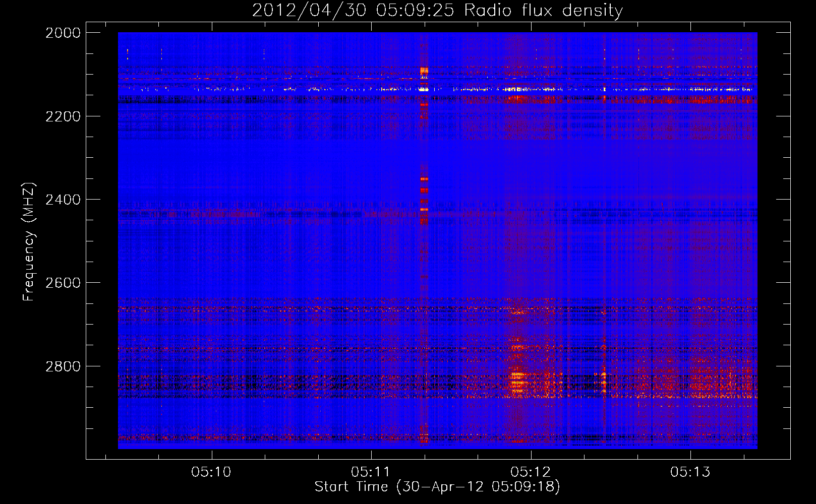Click the 'Frequency (MHZ)' axis title

(x=29, y=242)
